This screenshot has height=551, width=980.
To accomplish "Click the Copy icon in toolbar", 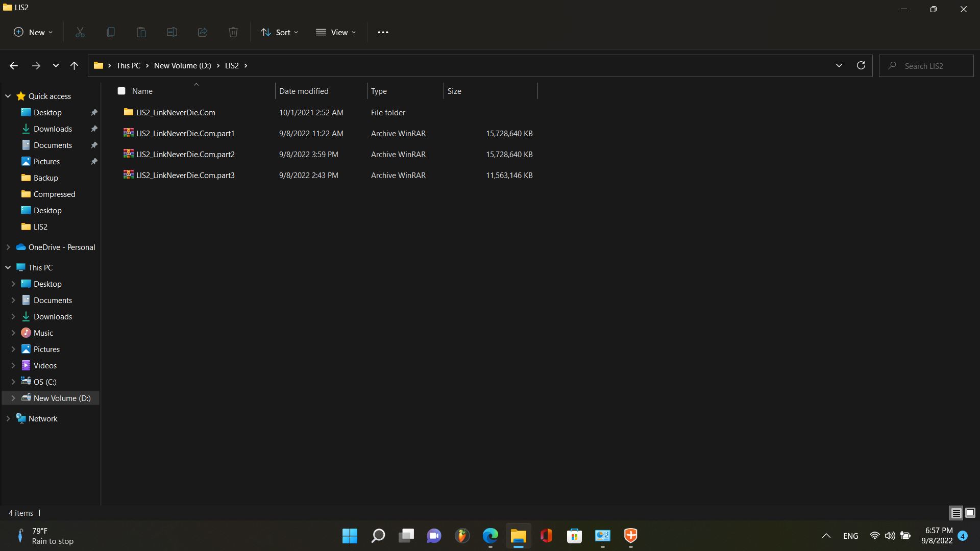I will coord(111,32).
